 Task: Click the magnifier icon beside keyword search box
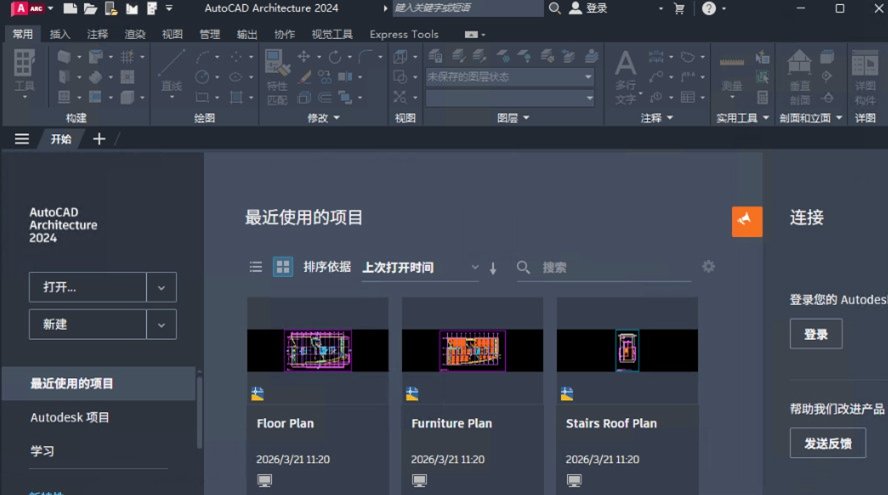[554, 8]
